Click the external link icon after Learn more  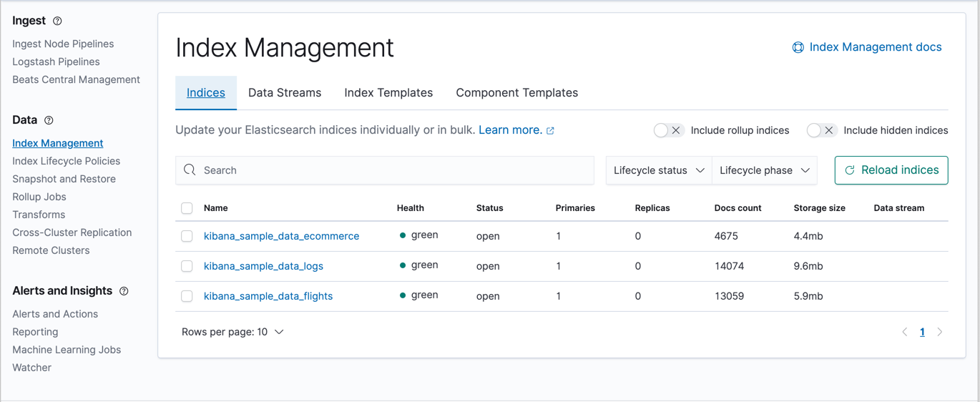pos(550,131)
